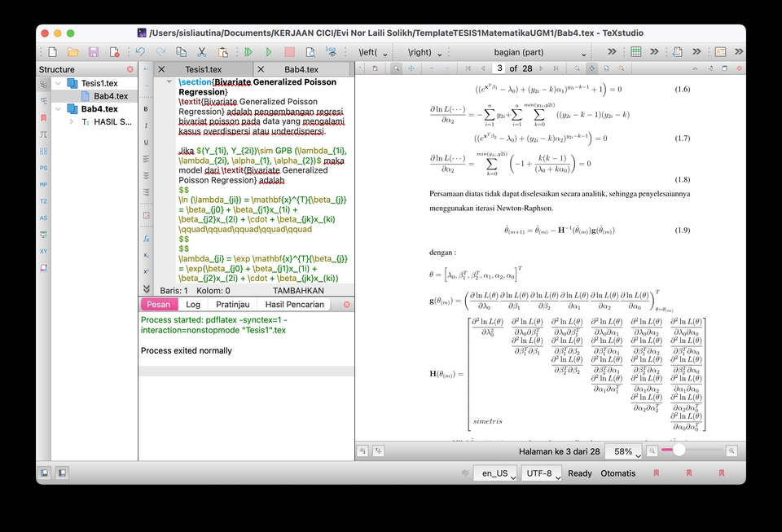This screenshot has height=532, width=782.
Task: Zoom out with the magnifier left of the slider
Action: (x=652, y=451)
